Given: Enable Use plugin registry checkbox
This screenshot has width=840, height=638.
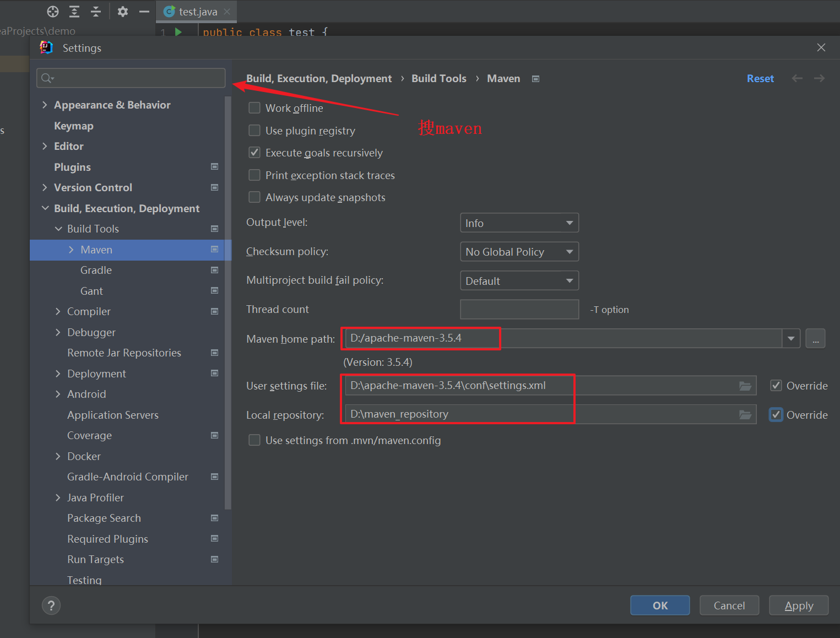Looking at the screenshot, I should coord(254,131).
